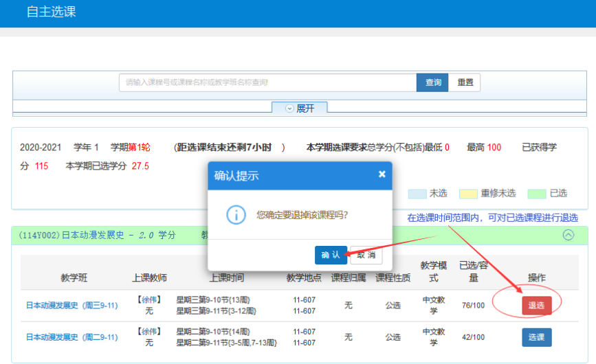Click the circled arrow icon beside 展开
The image size is (596, 364).
click(x=289, y=109)
